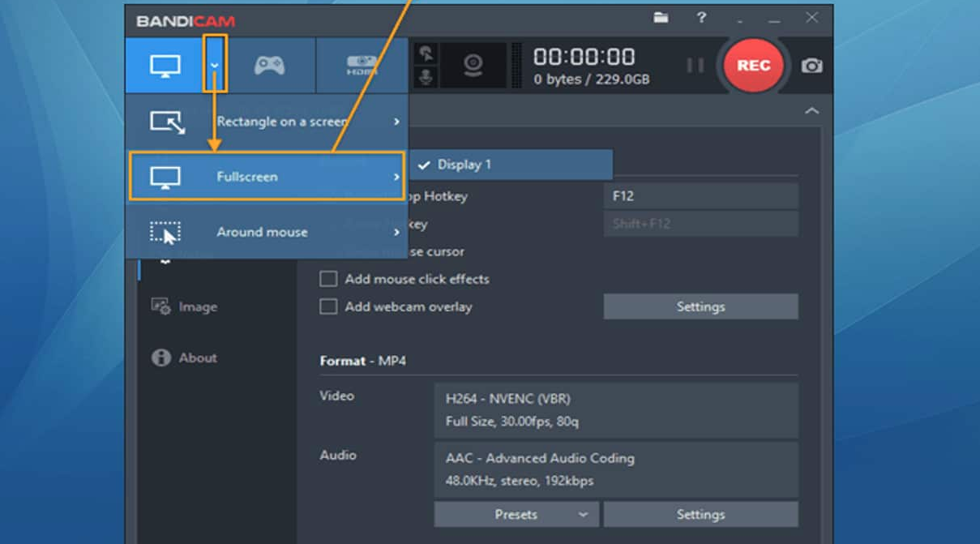The image size is (980, 544).
Task: Click the red REC button
Action: coord(753,66)
